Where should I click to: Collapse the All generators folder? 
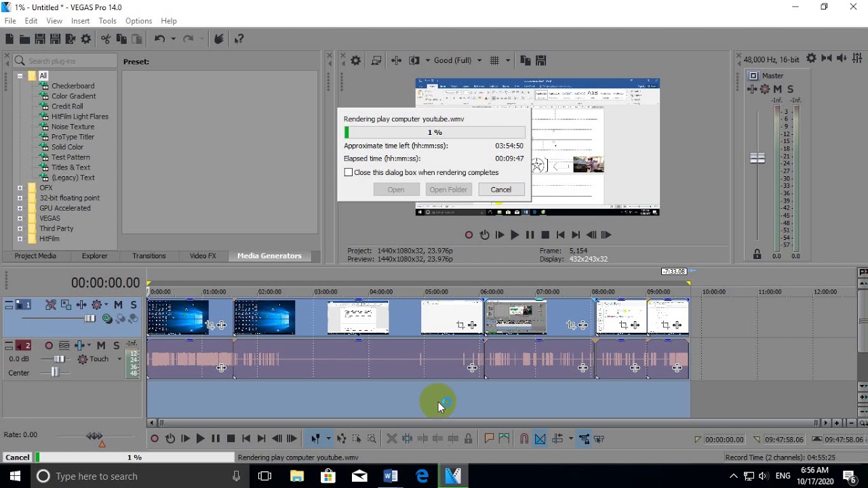20,76
